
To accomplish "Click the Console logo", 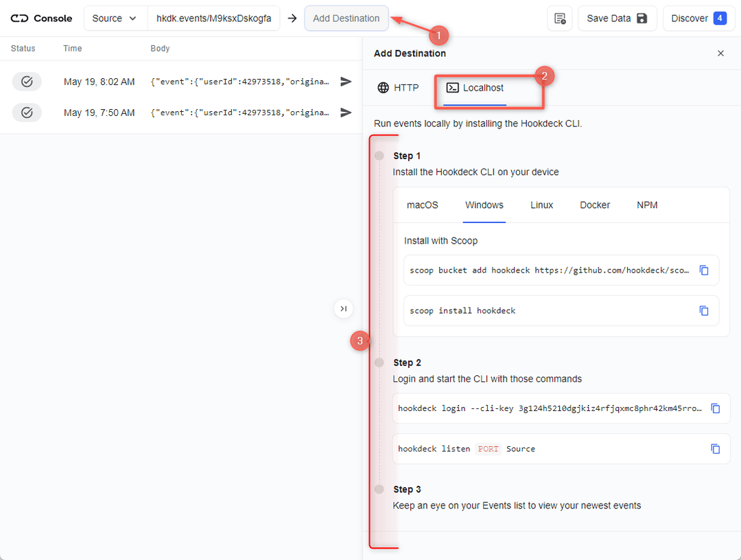I will pos(40,18).
